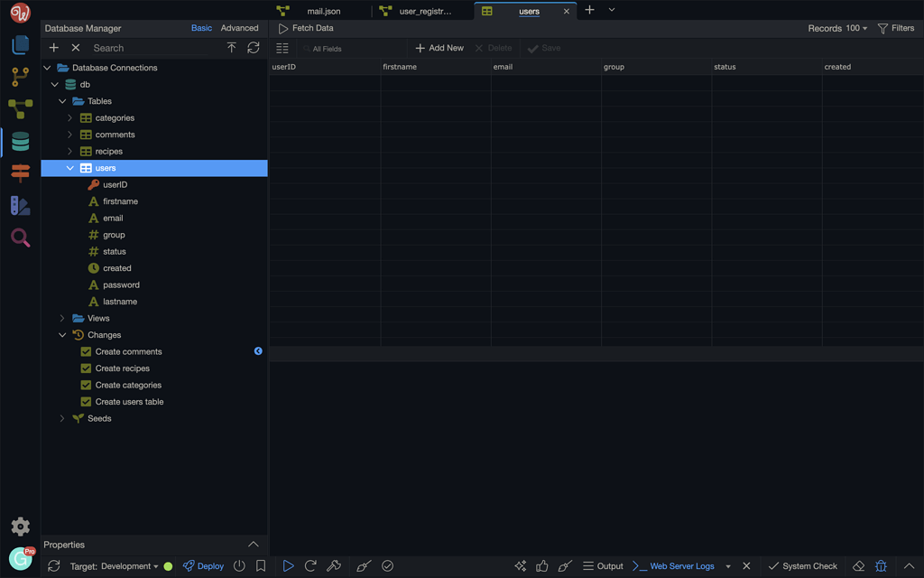Image resolution: width=924 pixels, height=578 pixels.
Task: Toggle the Create comments change checkbox
Action: point(88,351)
